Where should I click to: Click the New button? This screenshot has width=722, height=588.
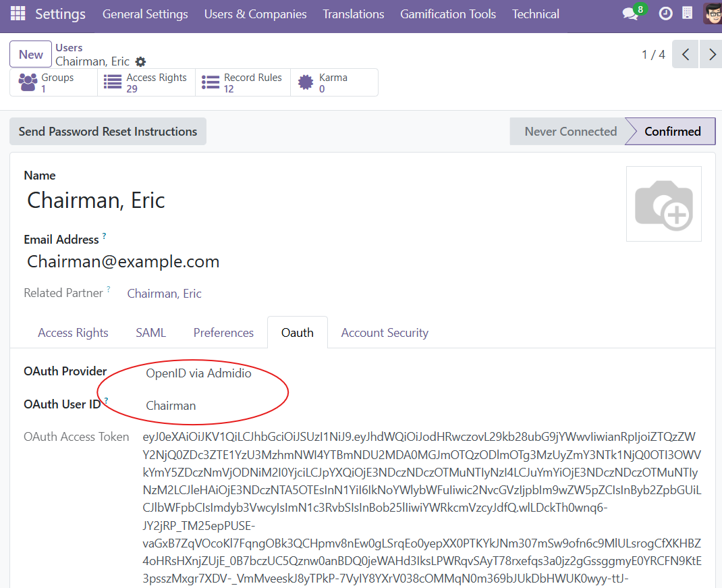(x=31, y=55)
